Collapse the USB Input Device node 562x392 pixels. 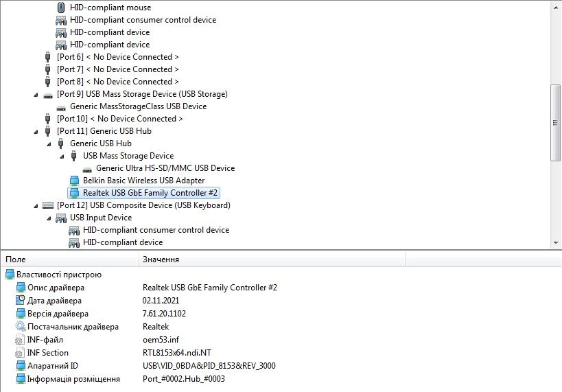coord(49,218)
